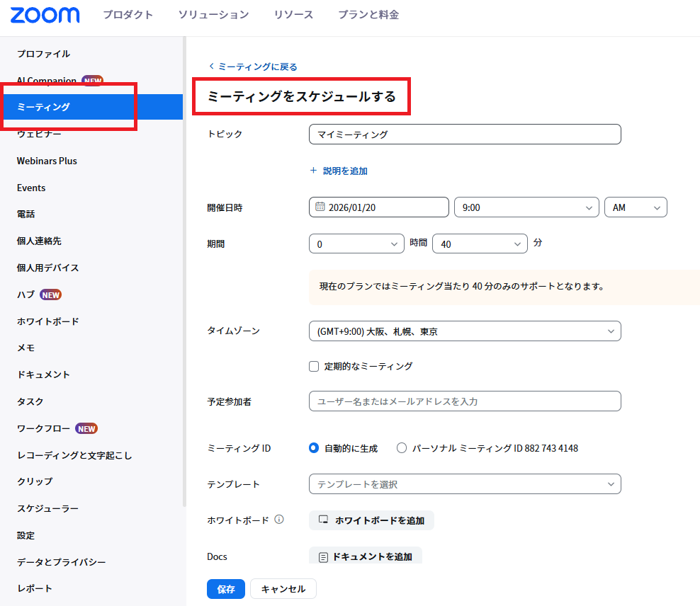Click the NEW badge next to ハブ
700x606 pixels.
(50, 295)
